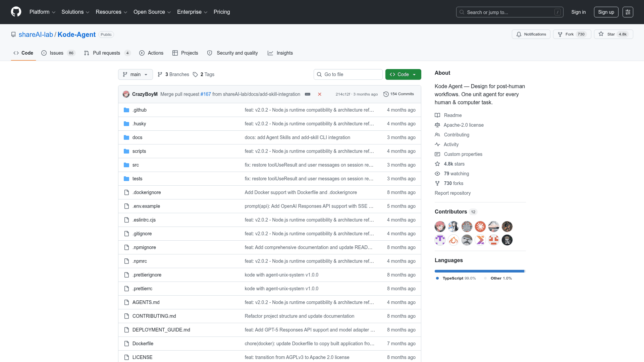Viewport: 644px width, 362px height.
Task: Focus the Go to file input
Action: (348, 74)
